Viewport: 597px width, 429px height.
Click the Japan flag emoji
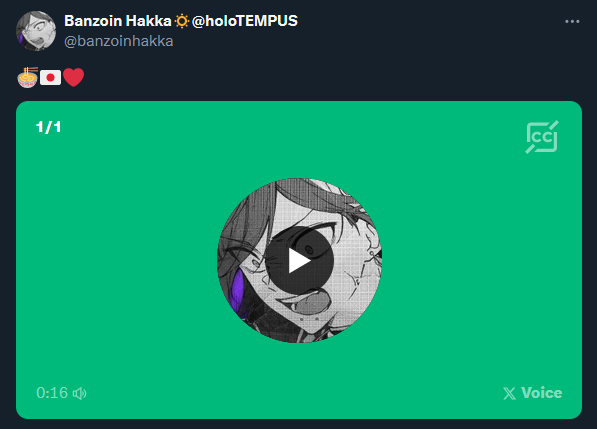(x=50, y=78)
